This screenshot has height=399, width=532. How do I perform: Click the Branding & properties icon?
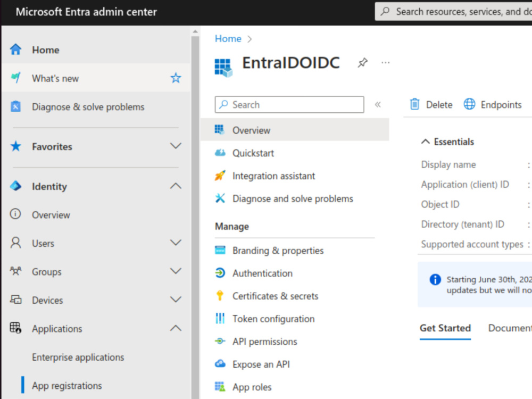(x=220, y=250)
